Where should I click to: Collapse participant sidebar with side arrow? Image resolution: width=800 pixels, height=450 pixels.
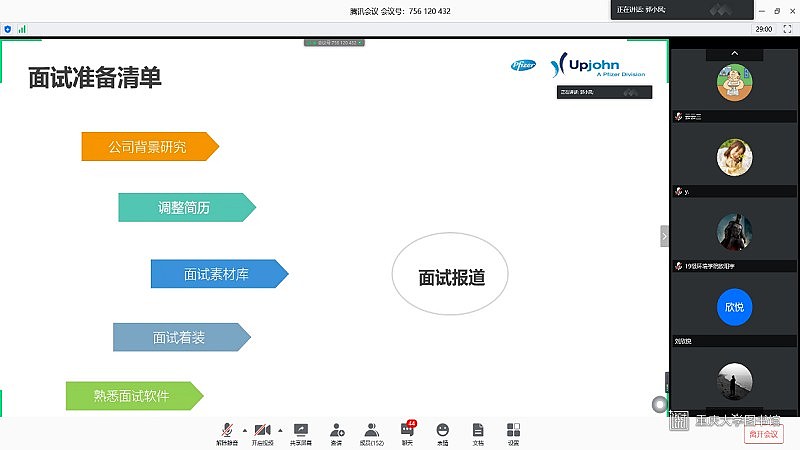tap(664, 235)
